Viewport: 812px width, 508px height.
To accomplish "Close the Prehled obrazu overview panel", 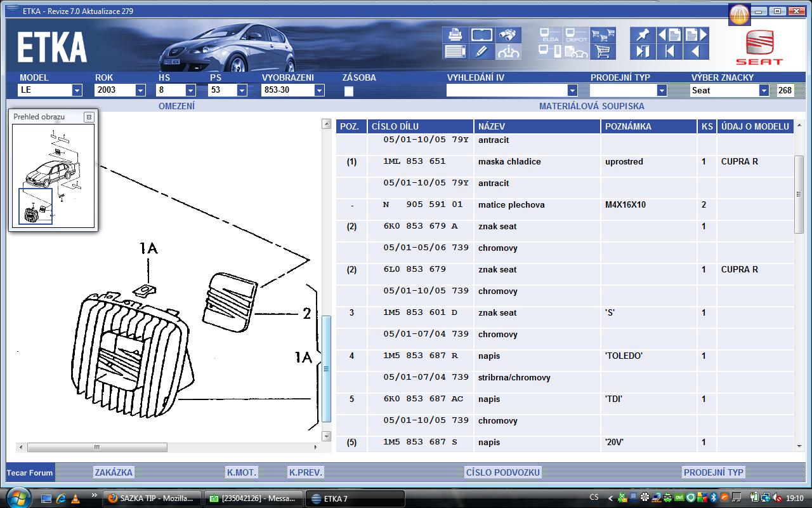I will pyautogui.click(x=89, y=117).
